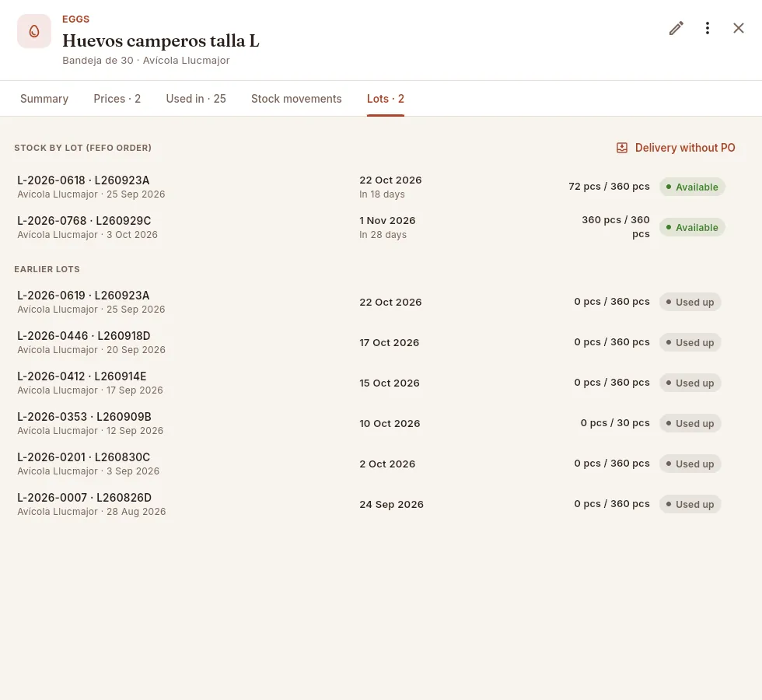Image resolution: width=762 pixels, height=700 pixels.
Task: Open lot L-2026-0007 · L260826D
Action: pos(373,504)
